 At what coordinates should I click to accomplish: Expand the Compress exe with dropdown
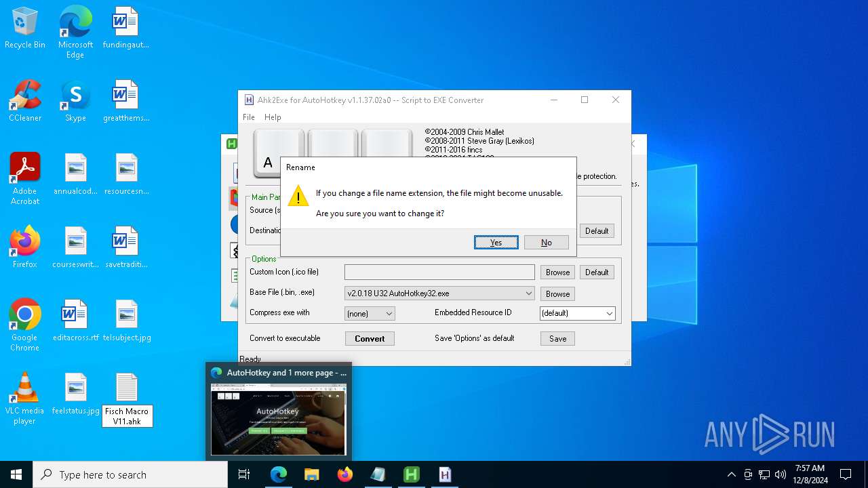[389, 313]
